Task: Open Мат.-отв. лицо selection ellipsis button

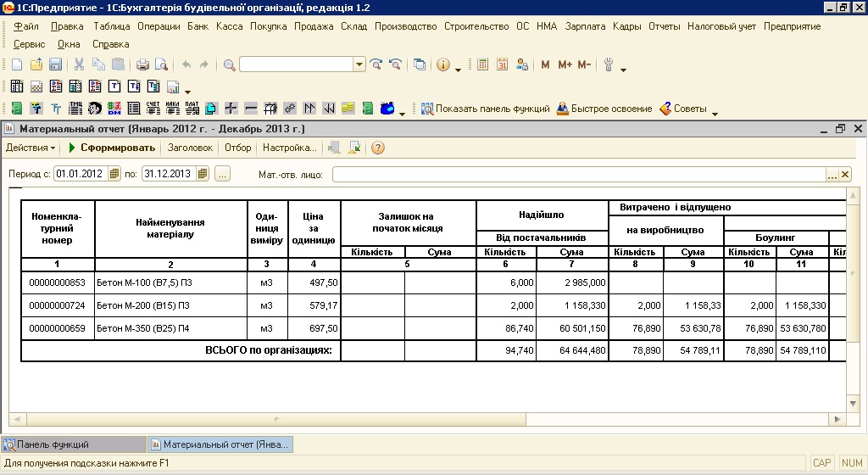Action: click(832, 175)
